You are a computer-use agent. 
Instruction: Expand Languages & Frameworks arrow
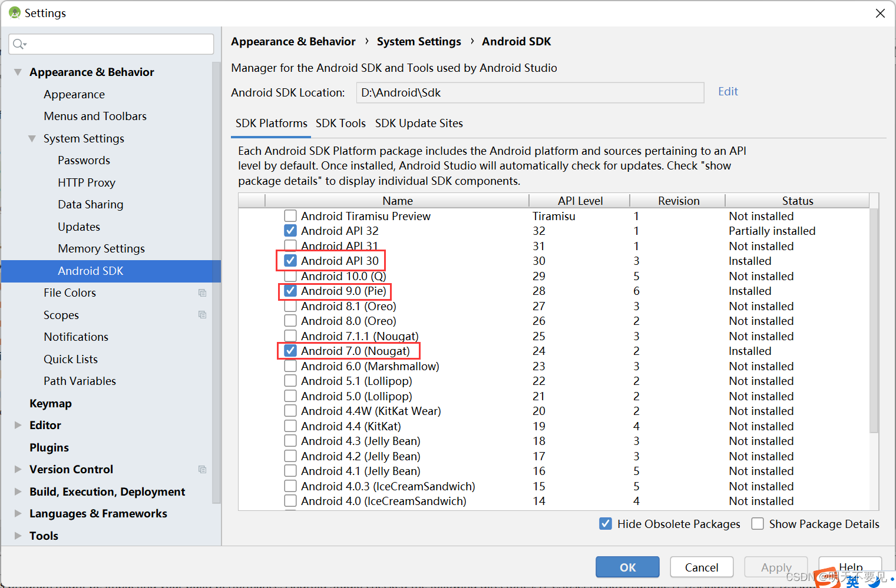pyautogui.click(x=18, y=513)
